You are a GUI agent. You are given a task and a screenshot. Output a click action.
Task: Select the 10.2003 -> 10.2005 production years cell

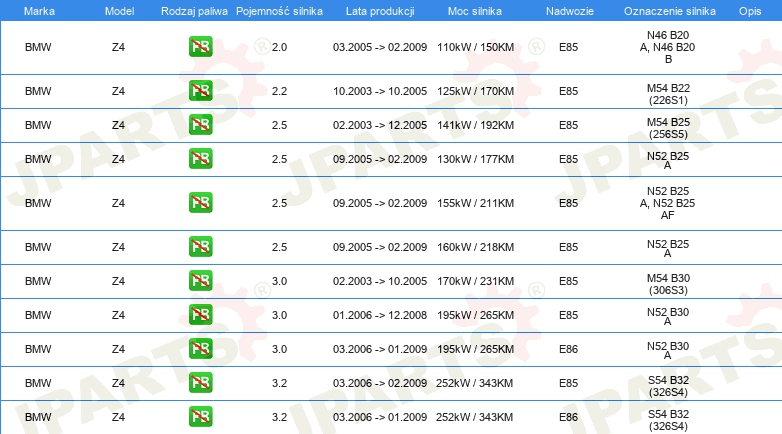pos(380,91)
